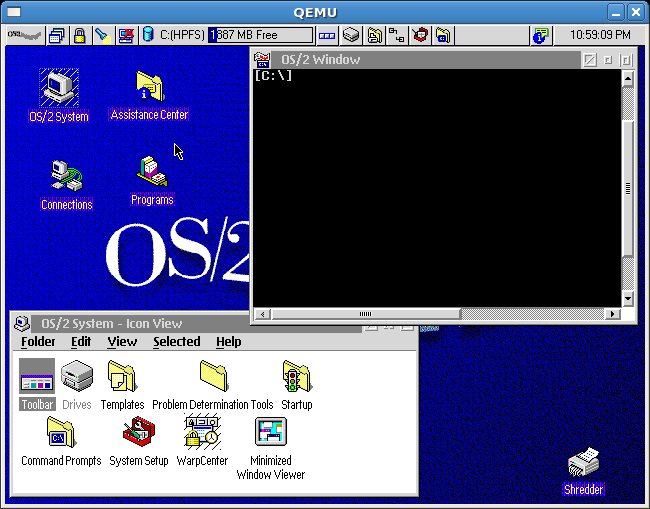
Task: Open the Help menu in OS/2 System window
Action: coord(228,342)
